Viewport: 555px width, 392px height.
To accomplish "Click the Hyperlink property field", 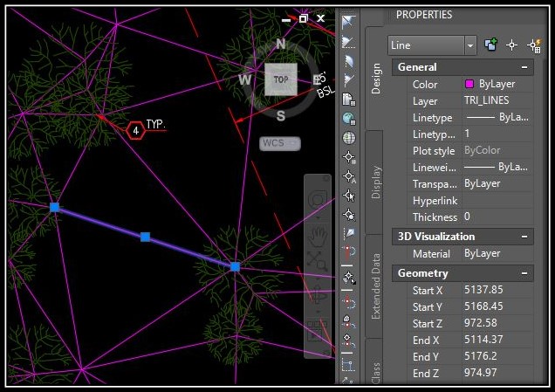I will [497, 201].
